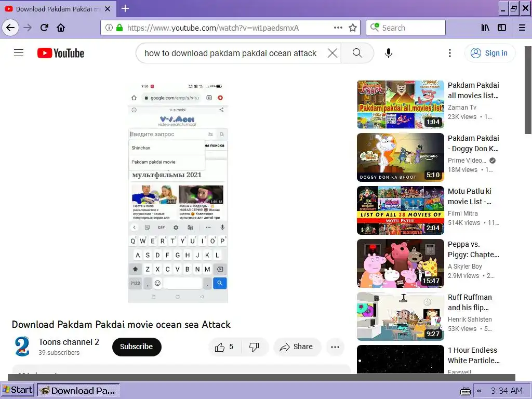
Task: Subscribe to Toons channel 2
Action: coord(137,347)
